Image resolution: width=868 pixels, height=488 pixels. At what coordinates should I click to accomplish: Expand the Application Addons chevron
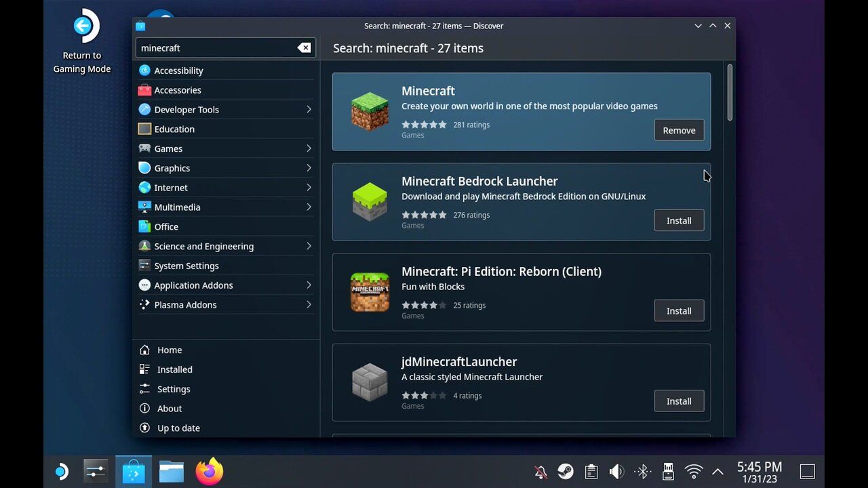(x=309, y=285)
